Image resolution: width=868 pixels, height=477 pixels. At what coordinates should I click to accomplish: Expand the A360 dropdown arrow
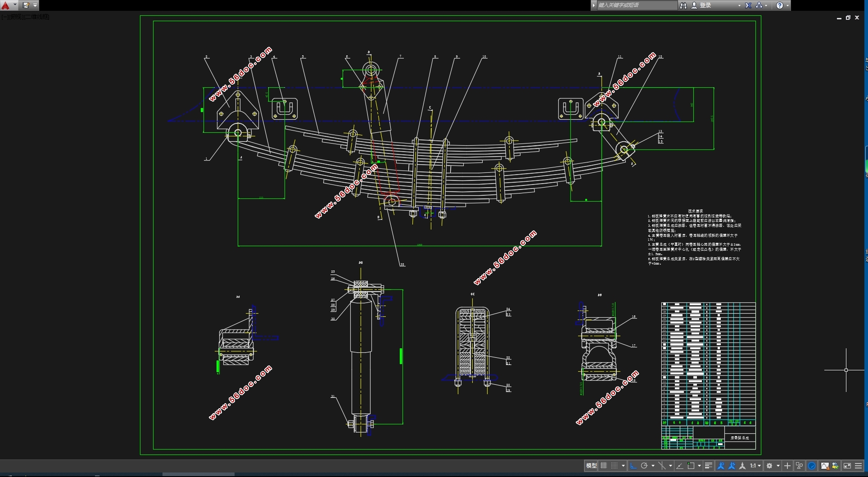pyautogui.click(x=766, y=5)
